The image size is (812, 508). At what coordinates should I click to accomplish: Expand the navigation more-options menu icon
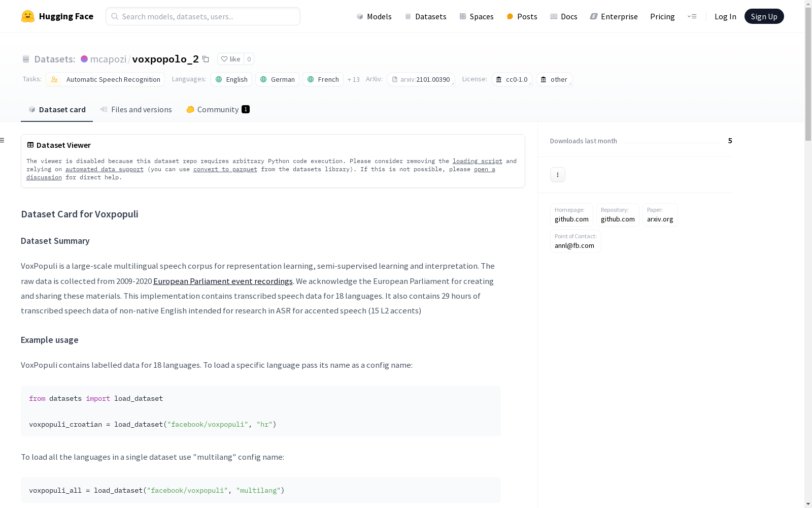pos(692,16)
